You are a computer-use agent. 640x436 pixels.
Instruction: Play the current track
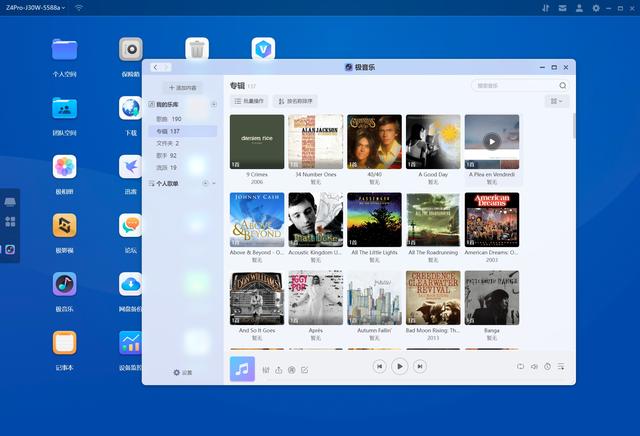400,366
